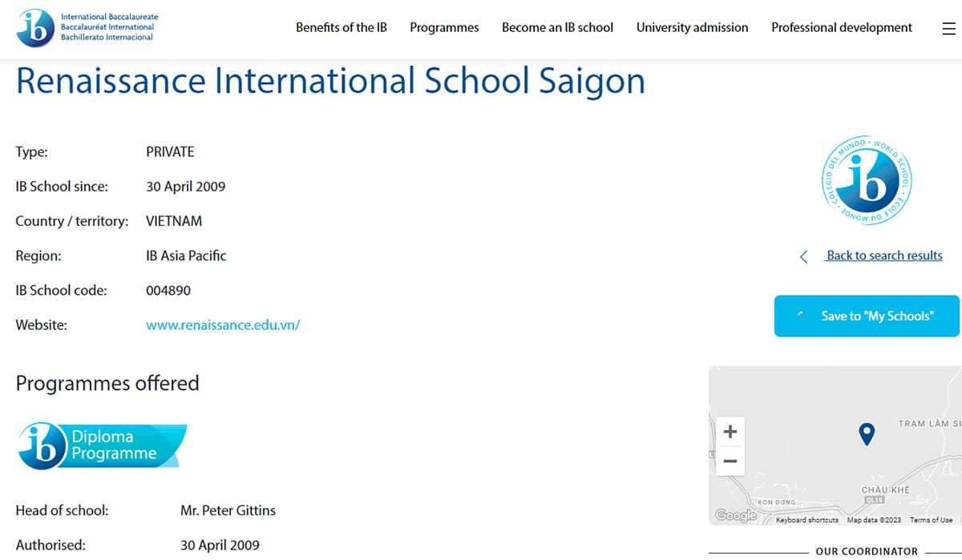Open map Terms of Use link

(931, 520)
